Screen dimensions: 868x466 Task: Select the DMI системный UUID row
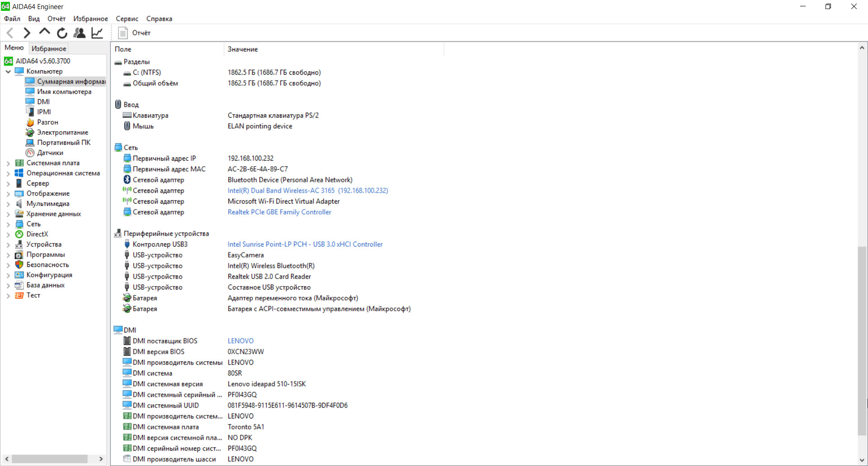pos(277,405)
